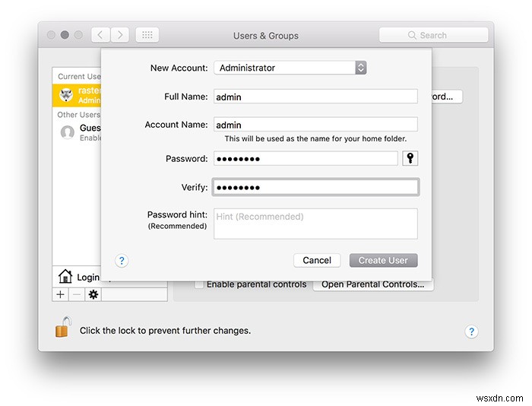Open the New Account type dropdown

click(290, 68)
